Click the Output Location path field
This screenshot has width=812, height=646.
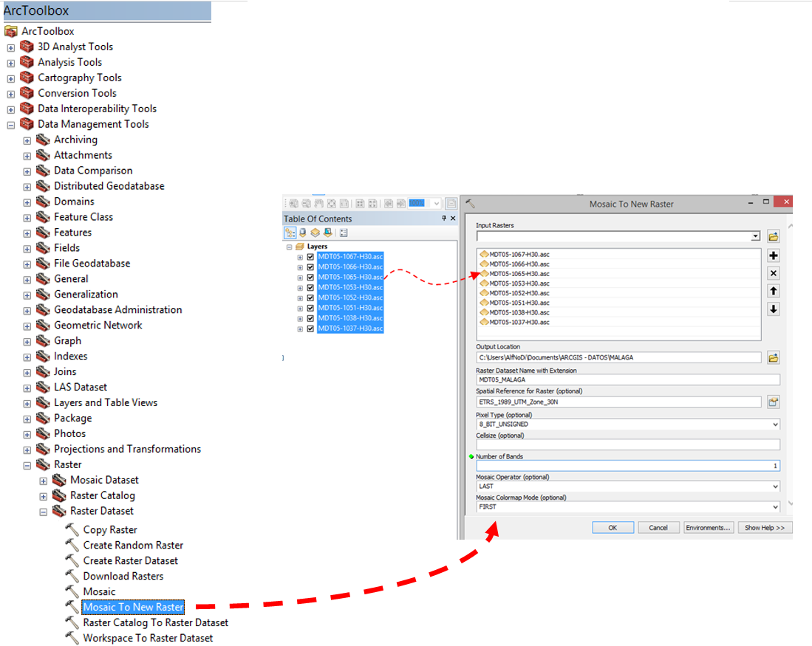pos(618,357)
